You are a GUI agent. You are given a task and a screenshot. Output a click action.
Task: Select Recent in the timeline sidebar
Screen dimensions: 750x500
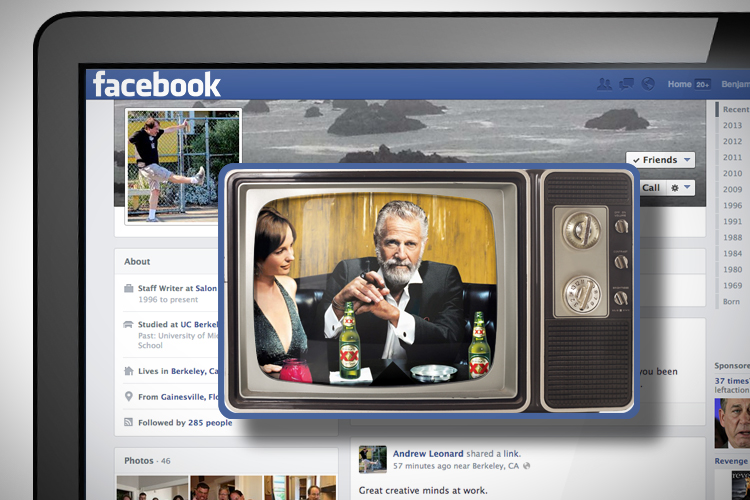(735, 109)
